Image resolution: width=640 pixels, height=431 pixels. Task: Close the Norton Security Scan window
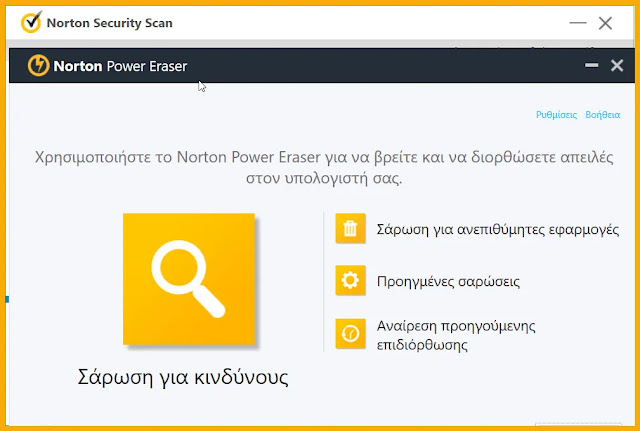tap(605, 23)
